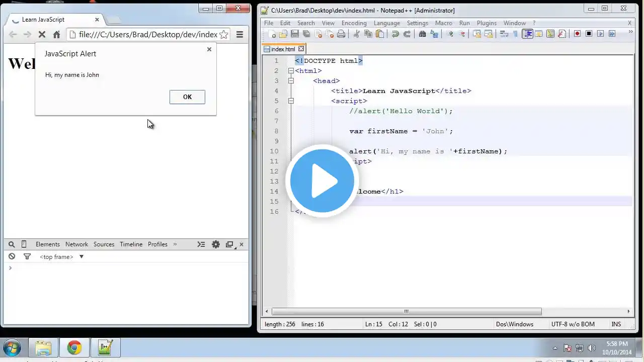Start recording a macro
The width and height of the screenshot is (644, 362).
[x=577, y=34]
